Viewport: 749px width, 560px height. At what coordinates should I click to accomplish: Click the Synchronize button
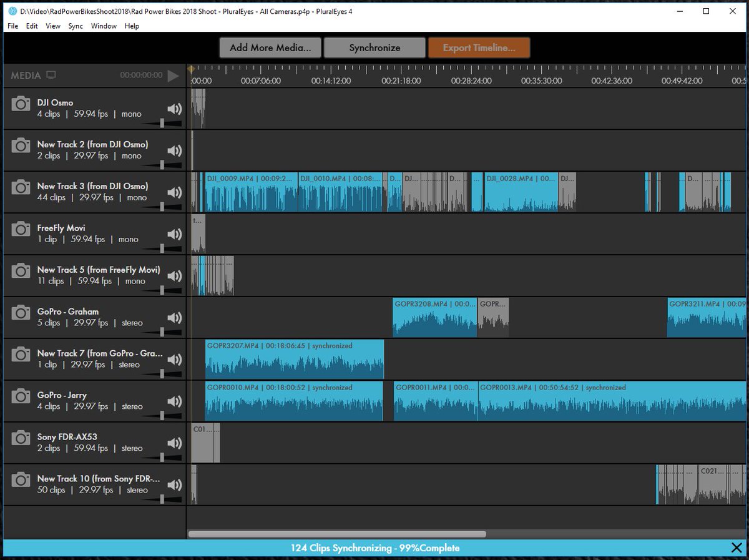[x=374, y=47]
